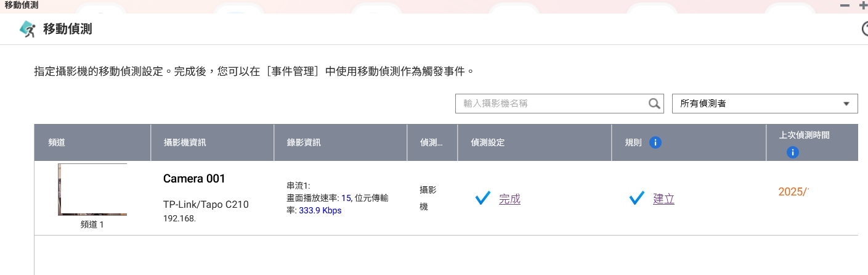Click the blue checkmark beside 建立
868x275 pixels.
coord(637,199)
